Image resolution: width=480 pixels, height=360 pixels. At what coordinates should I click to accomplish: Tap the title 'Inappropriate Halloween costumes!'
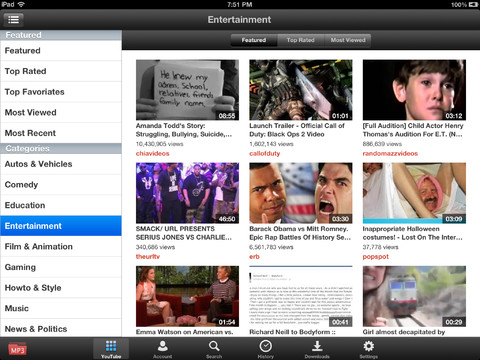[413, 233]
